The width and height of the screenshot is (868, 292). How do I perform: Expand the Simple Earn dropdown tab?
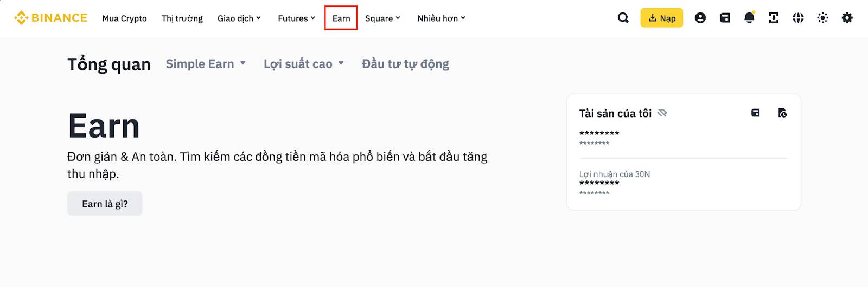point(206,64)
